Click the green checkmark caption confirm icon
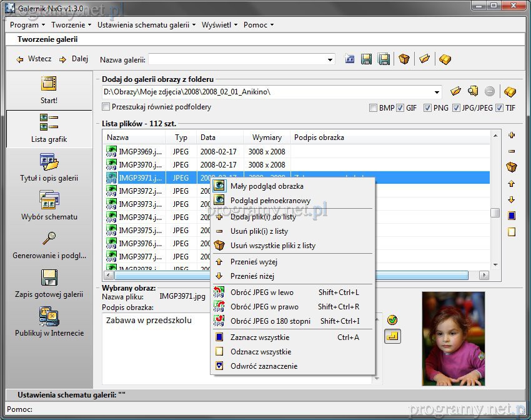 [392, 320]
